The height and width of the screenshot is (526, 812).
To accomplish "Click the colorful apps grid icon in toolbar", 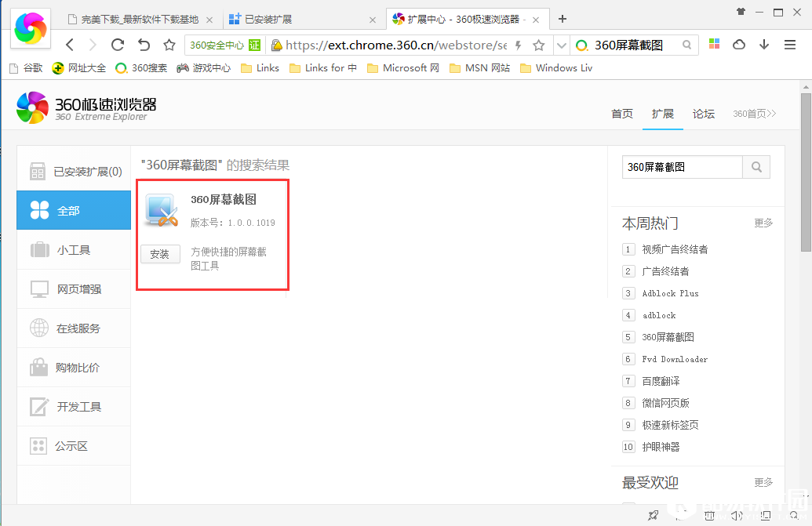I will (x=713, y=45).
